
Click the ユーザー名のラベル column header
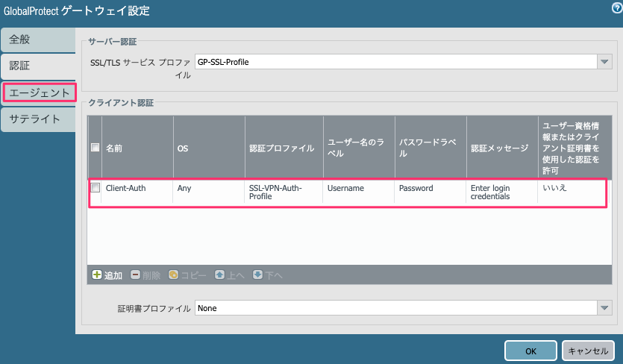click(359, 148)
